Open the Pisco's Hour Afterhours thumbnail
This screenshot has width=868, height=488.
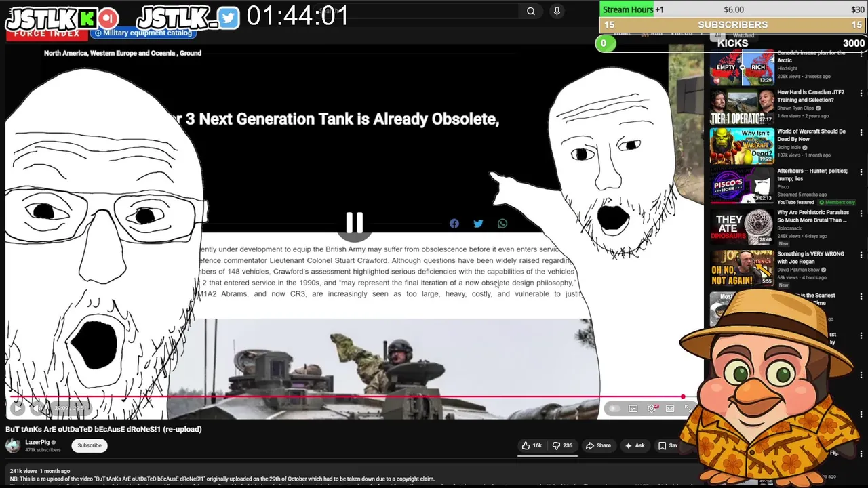pos(742,185)
